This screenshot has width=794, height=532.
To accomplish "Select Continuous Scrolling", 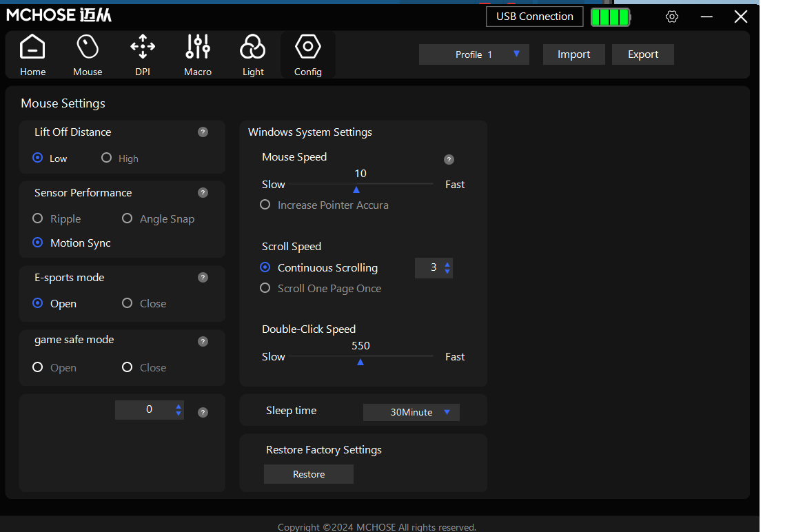I will pyautogui.click(x=265, y=267).
